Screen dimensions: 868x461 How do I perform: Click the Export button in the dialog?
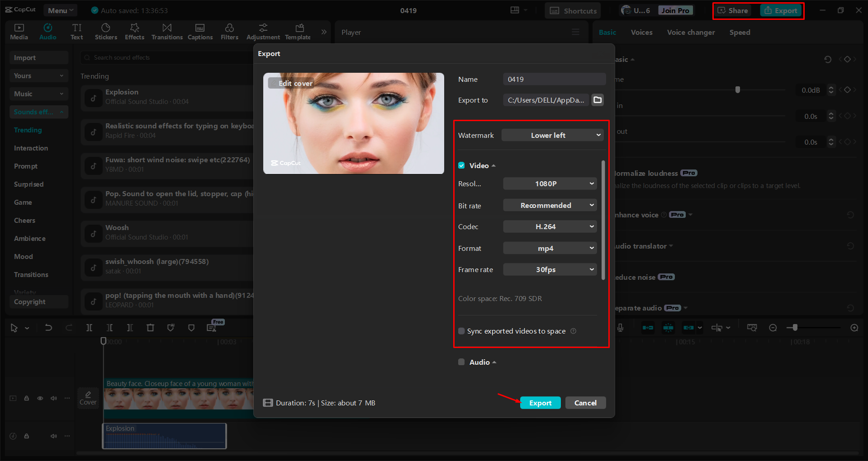coord(540,402)
